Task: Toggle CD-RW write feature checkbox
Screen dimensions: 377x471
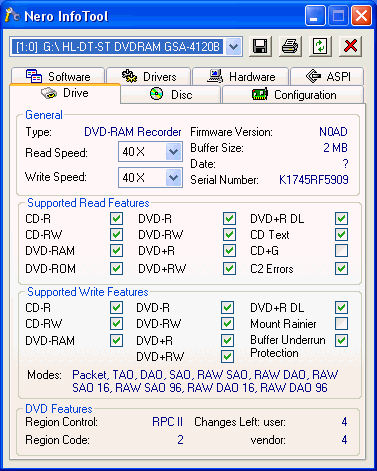Action: tap(116, 323)
